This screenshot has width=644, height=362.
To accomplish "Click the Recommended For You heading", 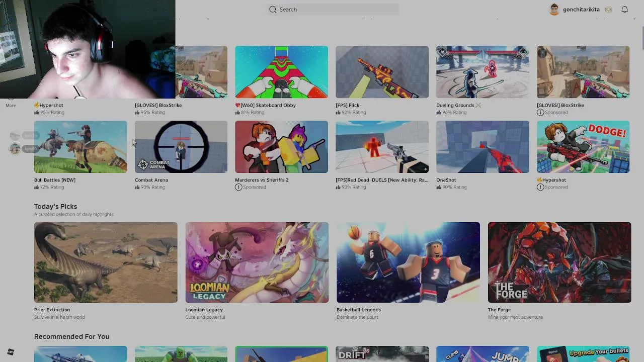I will 71,337.
